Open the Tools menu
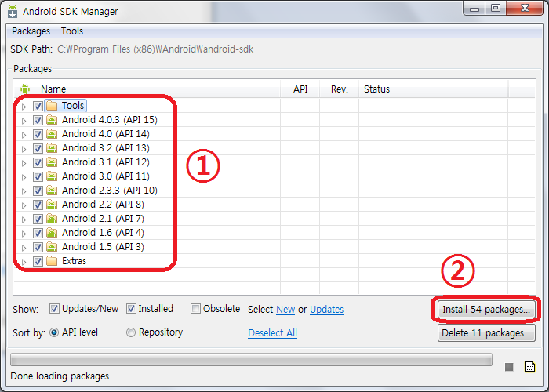Image resolution: width=549 pixels, height=392 pixels. pos(72,31)
